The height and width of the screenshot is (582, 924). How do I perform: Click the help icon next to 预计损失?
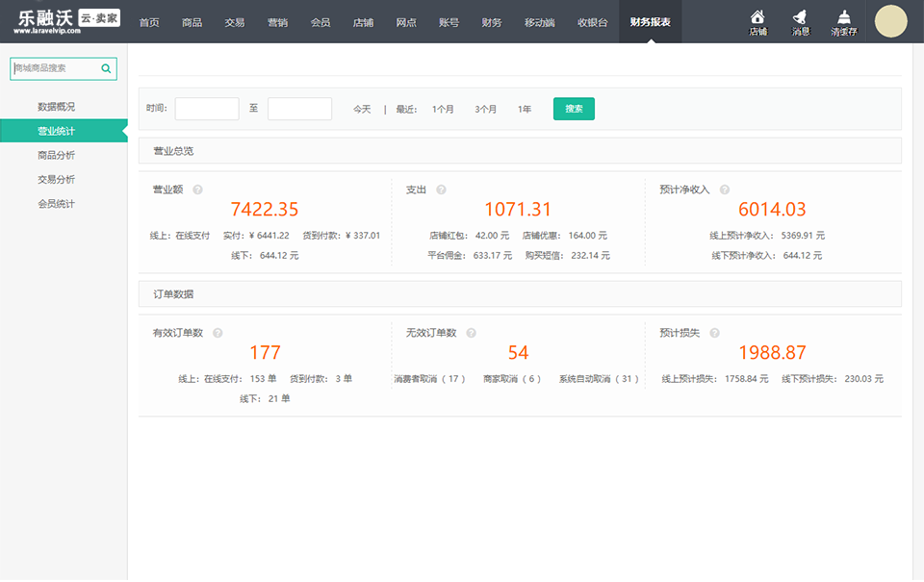(714, 333)
